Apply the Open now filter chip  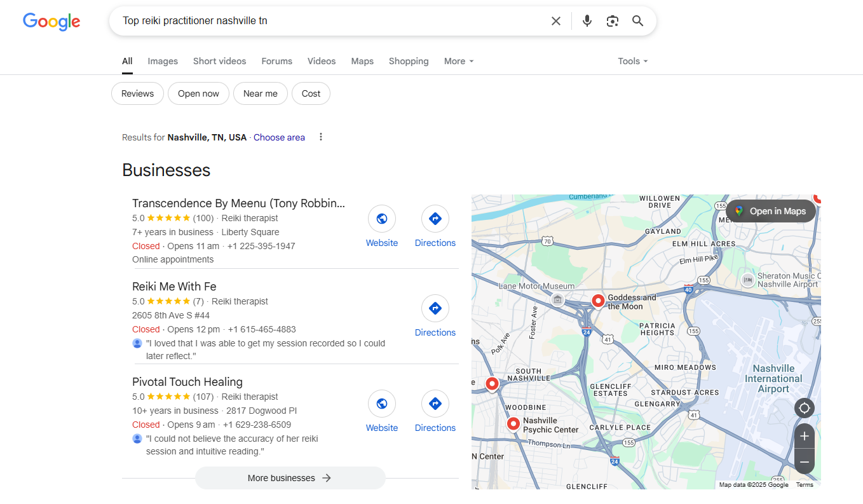click(198, 93)
